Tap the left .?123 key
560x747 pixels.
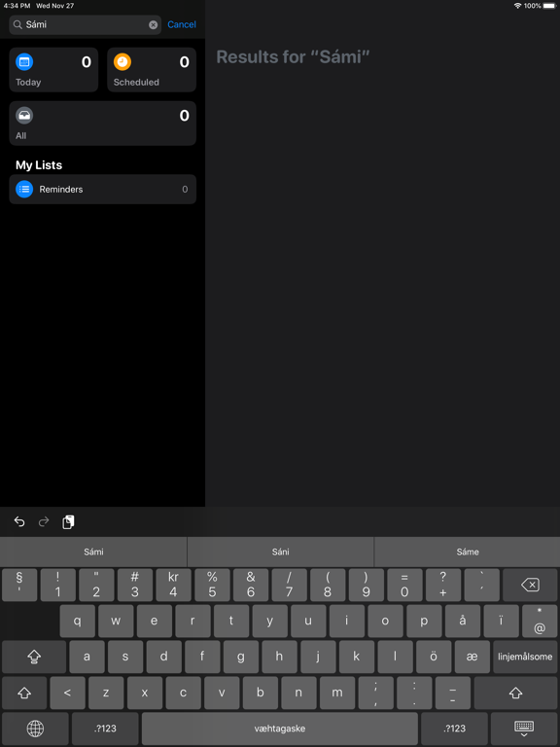[x=105, y=729]
